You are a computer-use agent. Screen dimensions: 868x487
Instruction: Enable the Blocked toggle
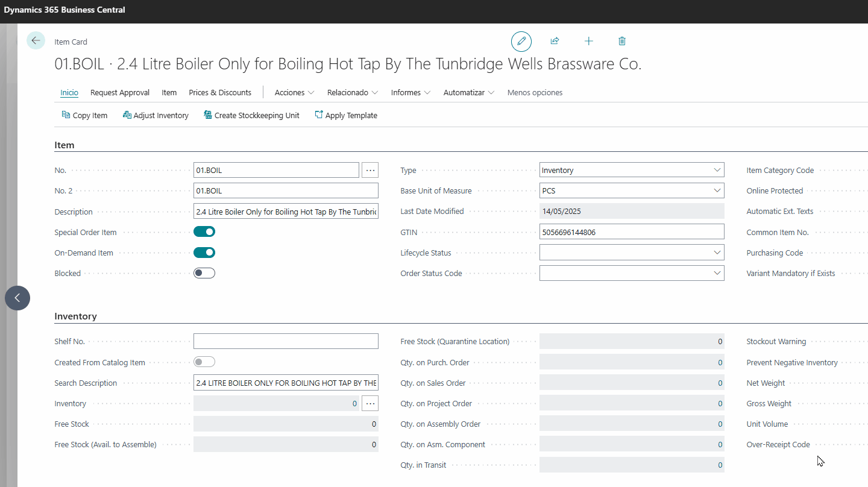tap(204, 273)
